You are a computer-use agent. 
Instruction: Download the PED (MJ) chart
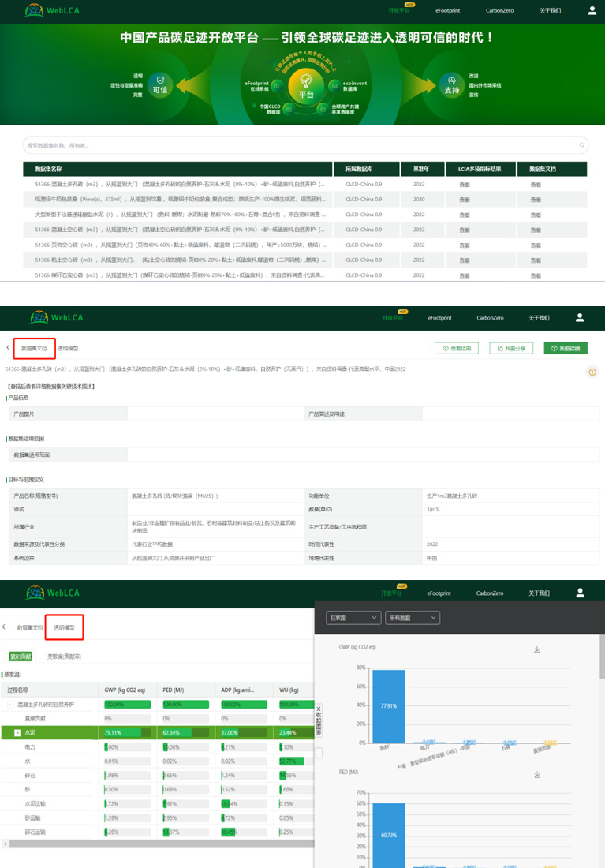537,774
